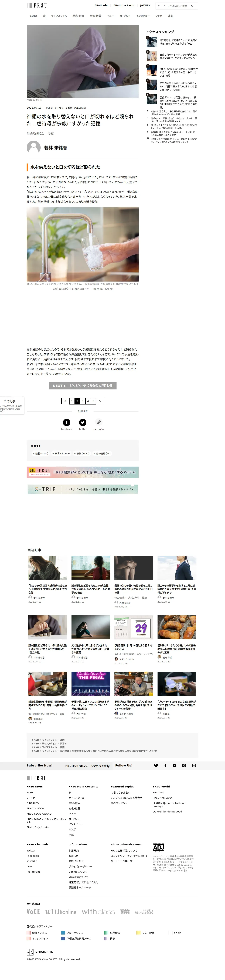
Task: Open rank 3 ranking article thumbnail
Action: (152, 70)
